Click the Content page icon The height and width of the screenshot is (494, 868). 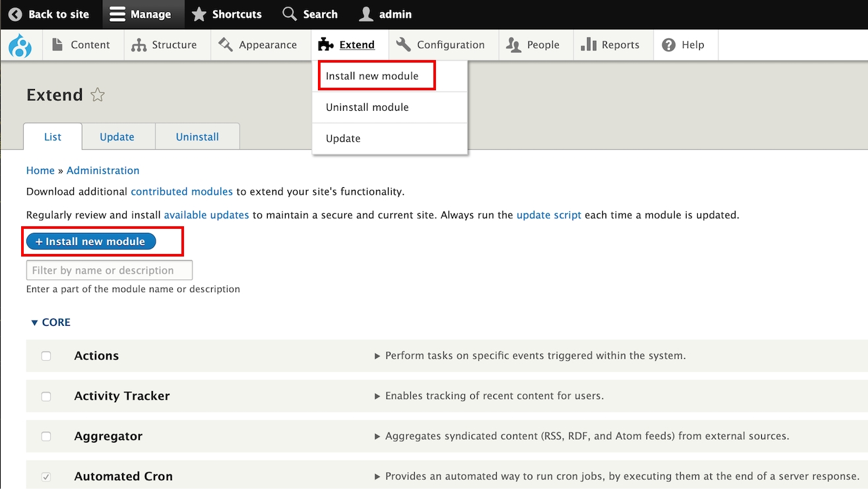(57, 44)
